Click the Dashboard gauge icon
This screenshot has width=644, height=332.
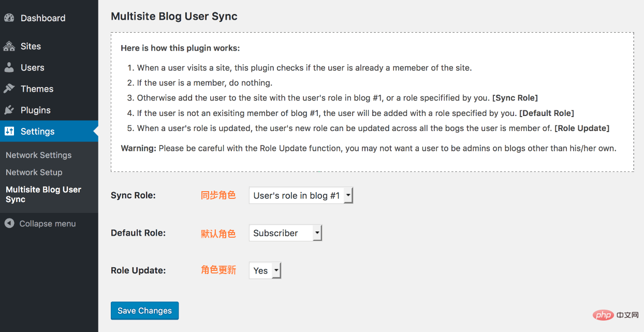point(9,18)
